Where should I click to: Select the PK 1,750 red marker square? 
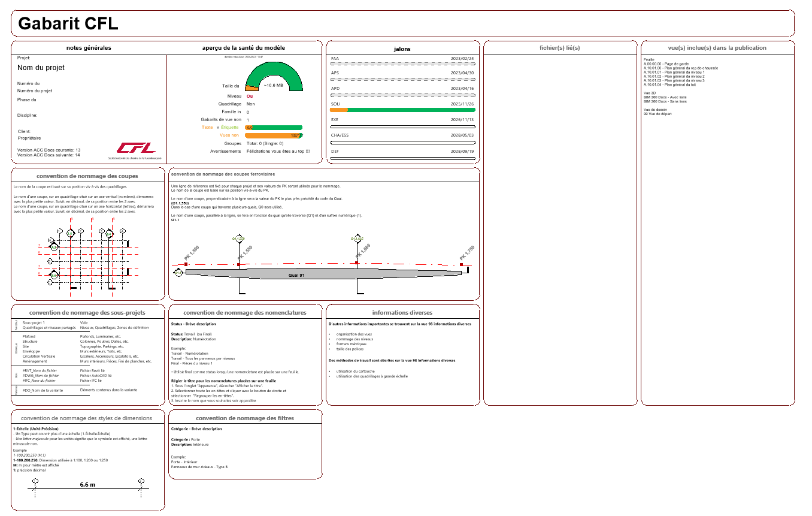pos(461,264)
